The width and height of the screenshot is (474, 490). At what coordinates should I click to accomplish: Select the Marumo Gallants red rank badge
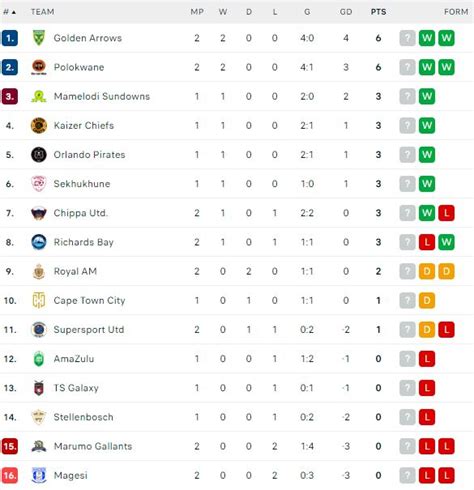(10, 446)
